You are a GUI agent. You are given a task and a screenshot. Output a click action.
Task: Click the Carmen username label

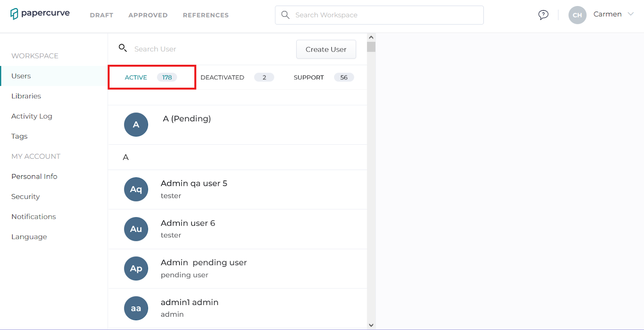click(x=607, y=14)
